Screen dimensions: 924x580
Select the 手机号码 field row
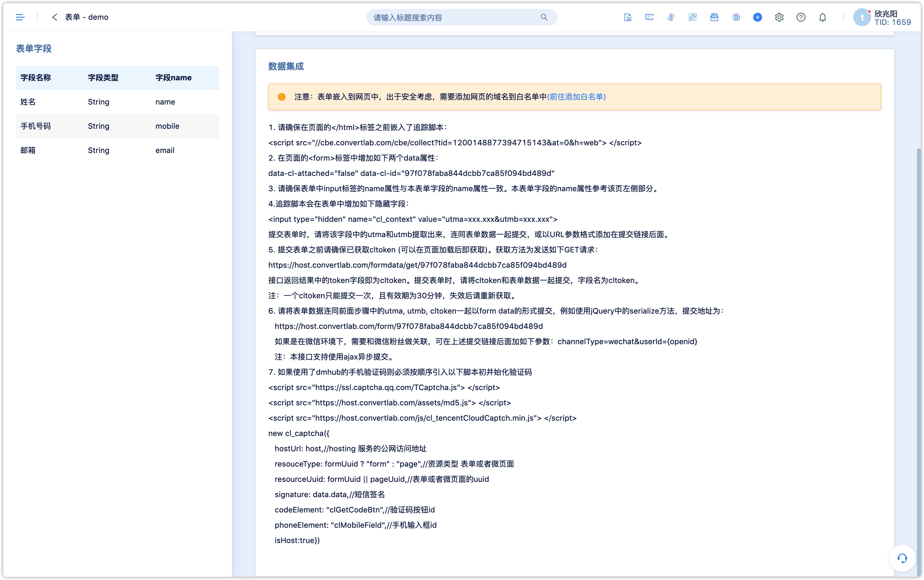(117, 126)
